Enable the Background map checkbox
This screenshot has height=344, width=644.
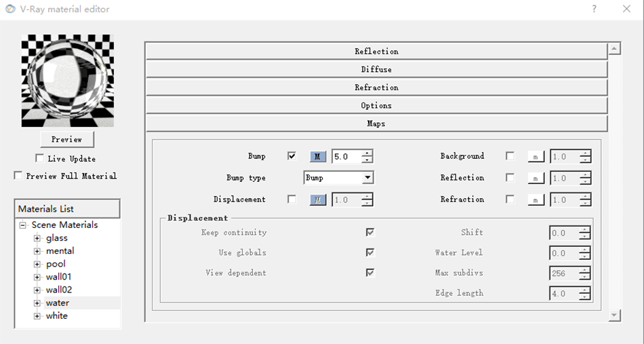click(x=510, y=156)
